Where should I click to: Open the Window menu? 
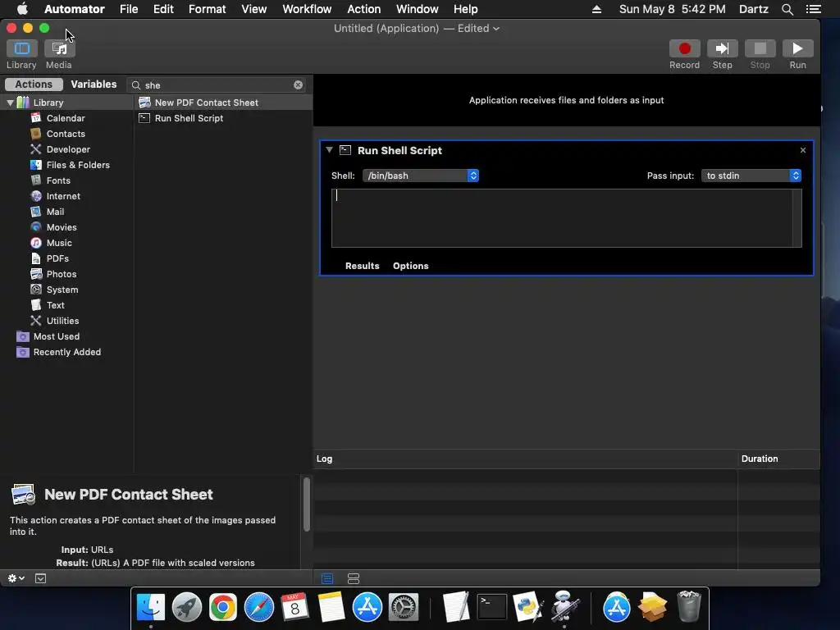pyautogui.click(x=417, y=9)
